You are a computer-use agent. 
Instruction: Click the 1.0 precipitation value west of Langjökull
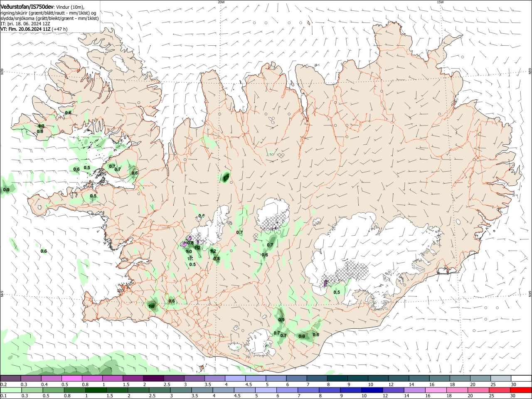pyautogui.click(x=189, y=251)
